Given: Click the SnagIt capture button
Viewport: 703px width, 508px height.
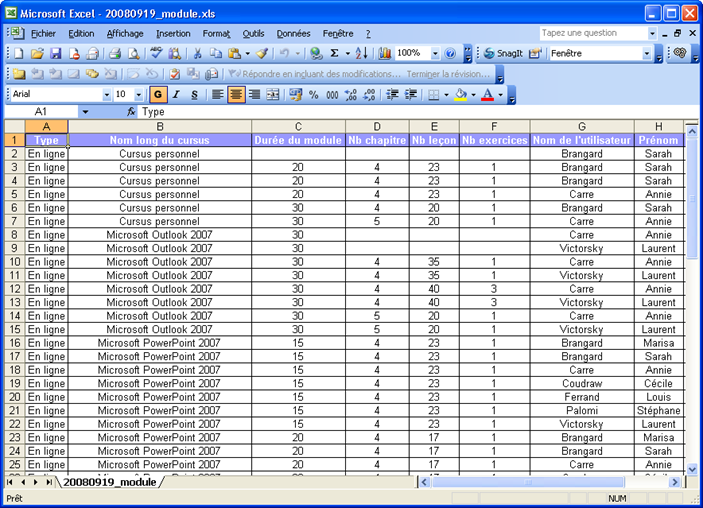Looking at the screenshot, I should [x=503, y=54].
